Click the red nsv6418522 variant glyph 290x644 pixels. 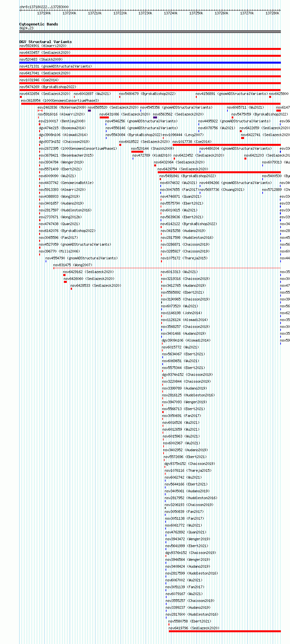120,145
